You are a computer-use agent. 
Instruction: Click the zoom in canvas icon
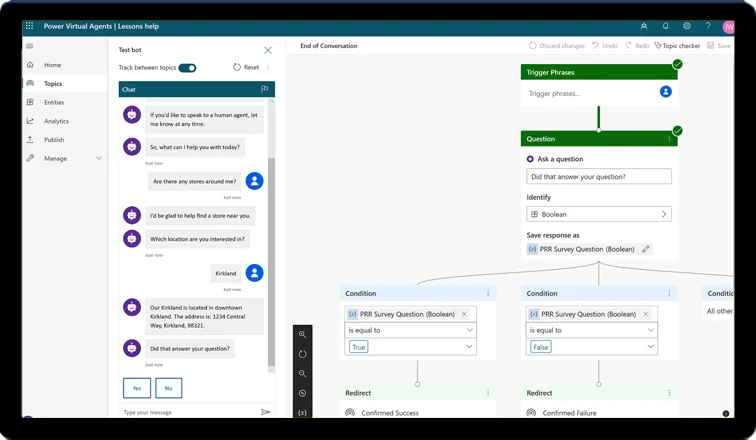click(x=303, y=335)
